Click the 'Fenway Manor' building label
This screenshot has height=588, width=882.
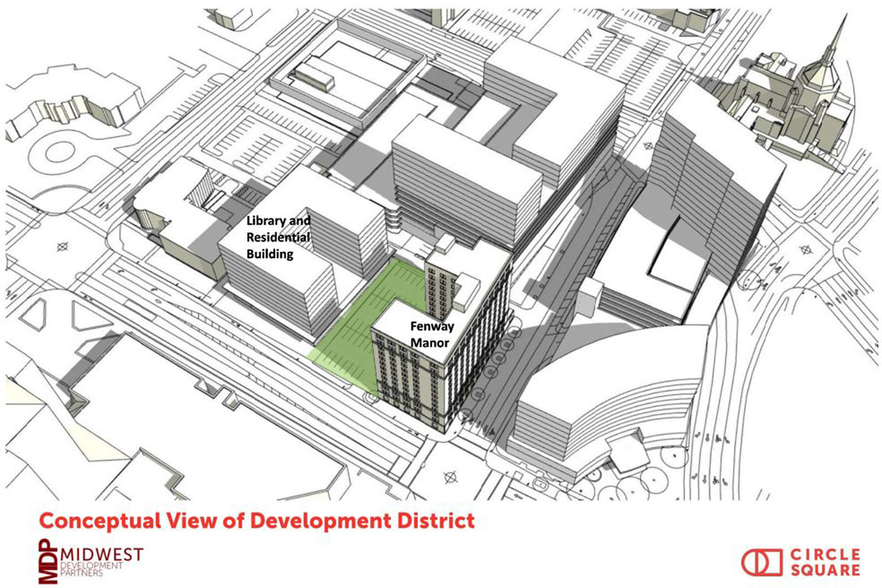coord(432,334)
